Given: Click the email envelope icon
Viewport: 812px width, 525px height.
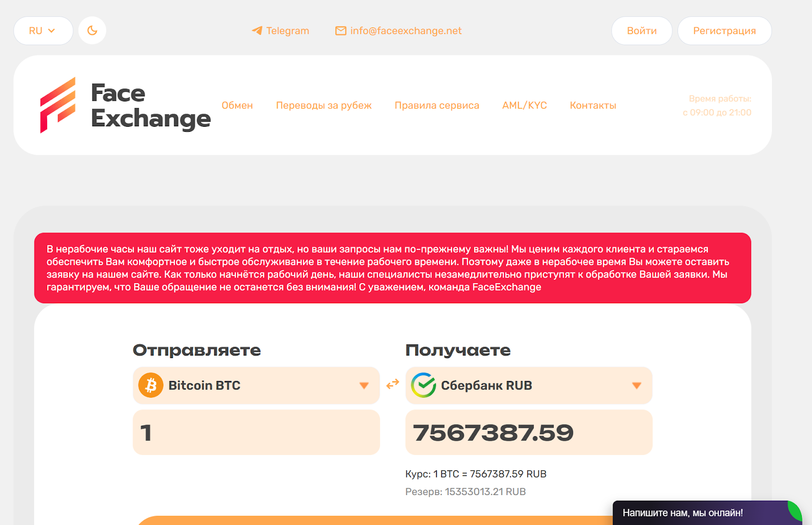Looking at the screenshot, I should click(341, 31).
